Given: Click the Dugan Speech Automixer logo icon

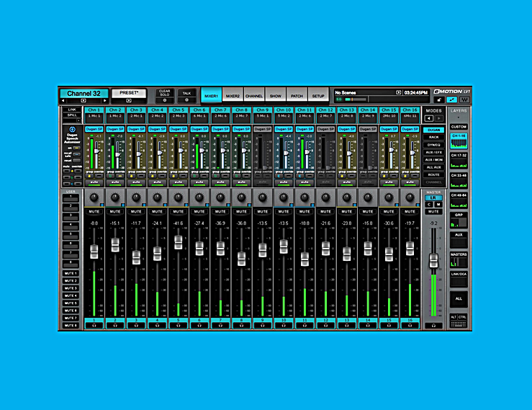Looking at the screenshot, I should click(72, 129).
